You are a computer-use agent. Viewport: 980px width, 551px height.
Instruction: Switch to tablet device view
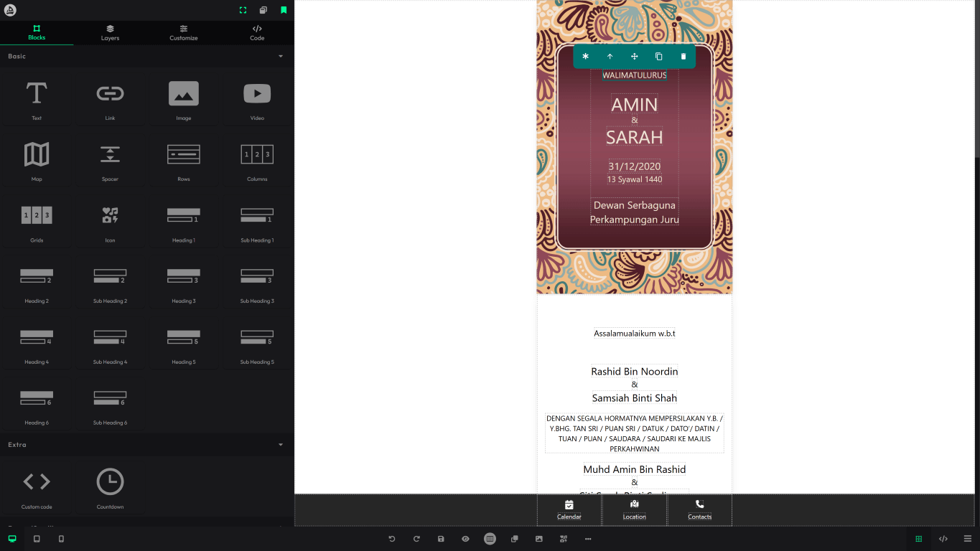[37, 539]
